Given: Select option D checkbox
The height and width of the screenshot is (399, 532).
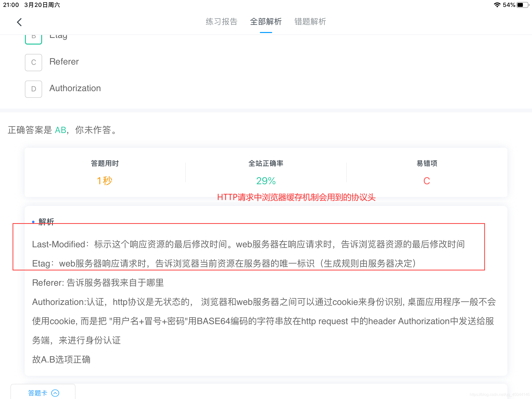Looking at the screenshot, I should [x=33, y=89].
